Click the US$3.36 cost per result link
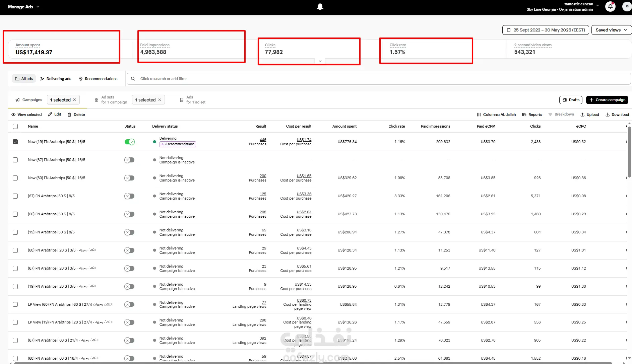The image size is (632, 364). coord(304,194)
